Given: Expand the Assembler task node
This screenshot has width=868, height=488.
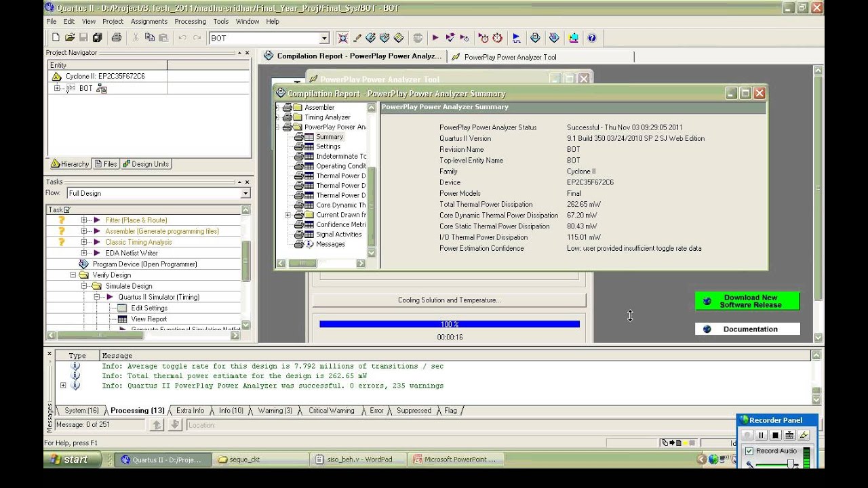Looking at the screenshot, I should tap(84, 231).
